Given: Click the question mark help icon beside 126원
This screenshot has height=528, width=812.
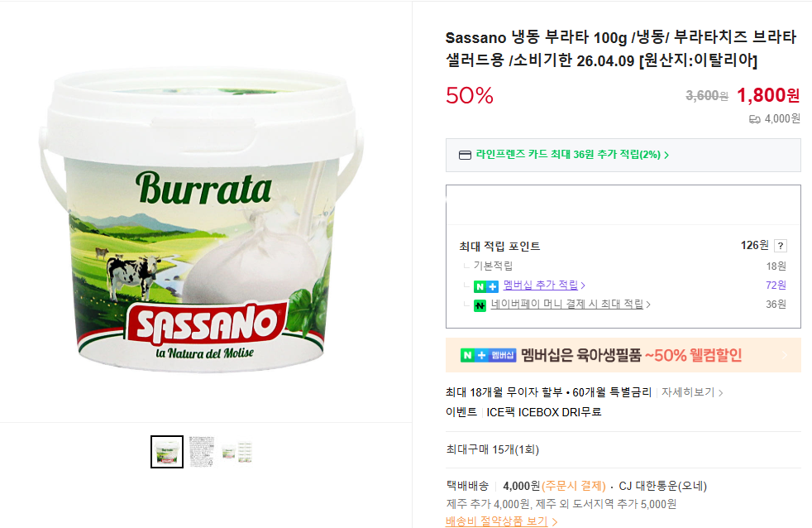Looking at the screenshot, I should 781,246.
